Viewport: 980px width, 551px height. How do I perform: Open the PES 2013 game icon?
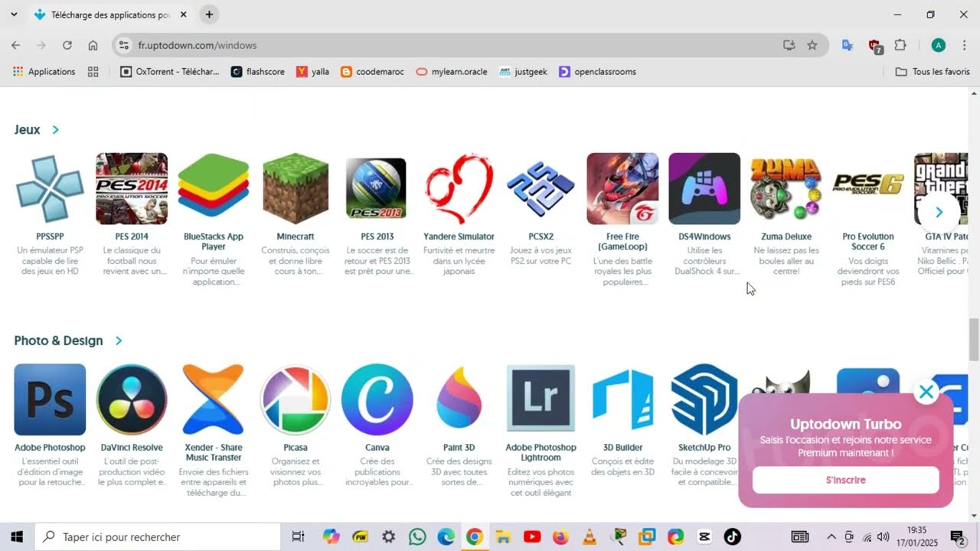click(377, 189)
